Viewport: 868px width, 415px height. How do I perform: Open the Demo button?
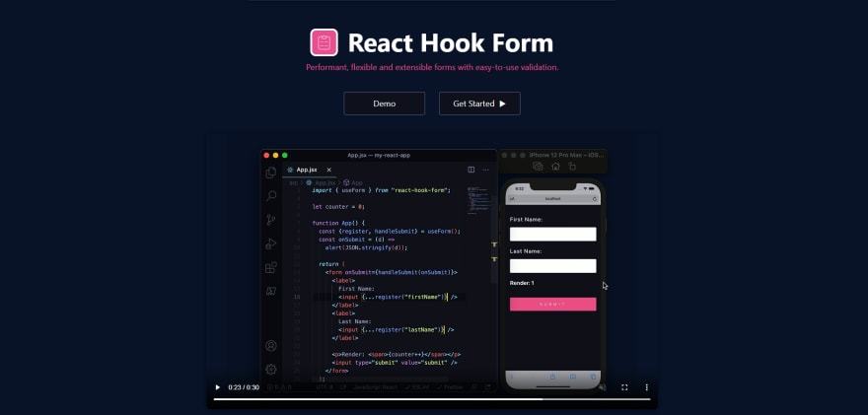coord(384,104)
